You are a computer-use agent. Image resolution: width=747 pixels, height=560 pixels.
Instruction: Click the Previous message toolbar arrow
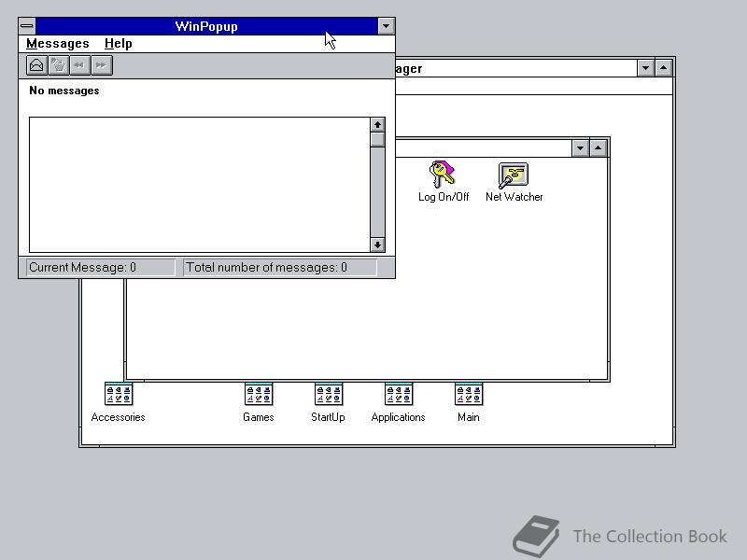pyautogui.click(x=79, y=65)
